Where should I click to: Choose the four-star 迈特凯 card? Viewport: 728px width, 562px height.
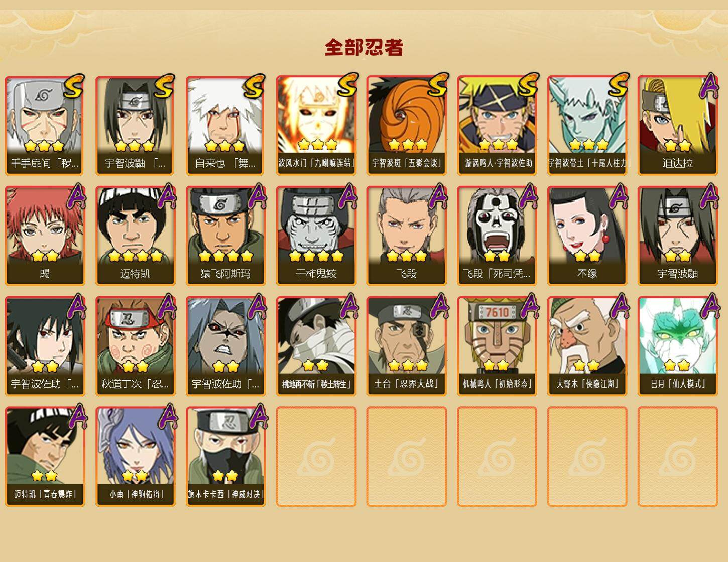point(135,236)
